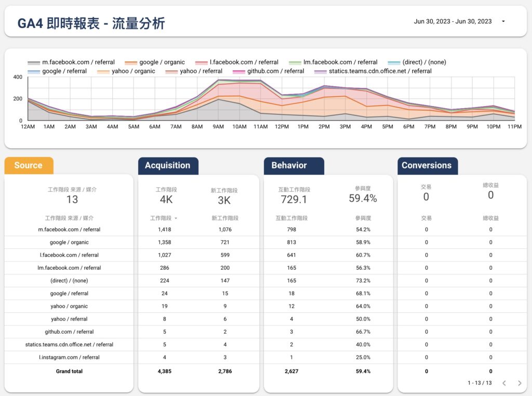Click the 1,076 new sessions value
Screen dimensions: 532x396
coord(225,229)
